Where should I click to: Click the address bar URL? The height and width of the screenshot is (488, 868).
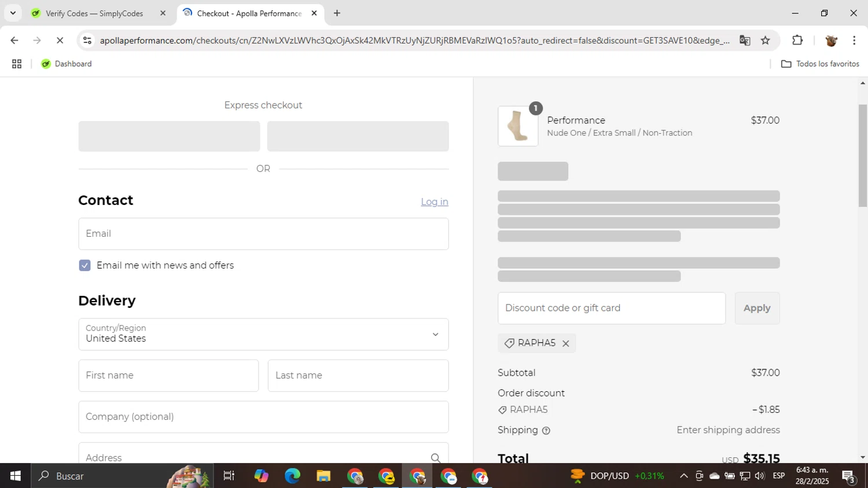tap(414, 41)
